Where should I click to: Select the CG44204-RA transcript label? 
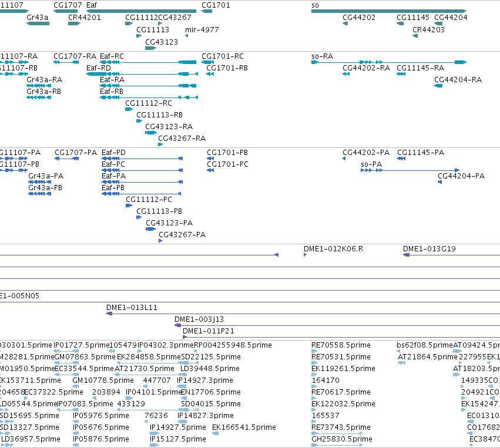pos(458,80)
